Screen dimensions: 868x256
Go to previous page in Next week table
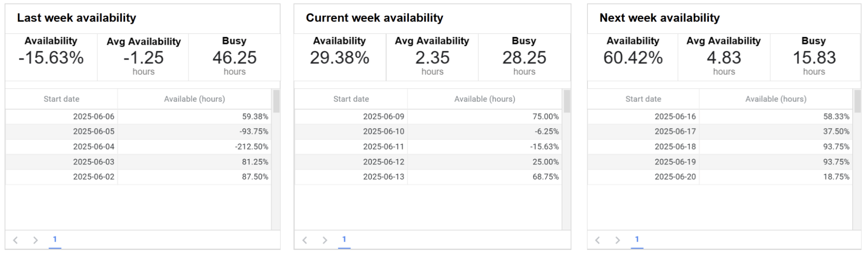click(597, 240)
